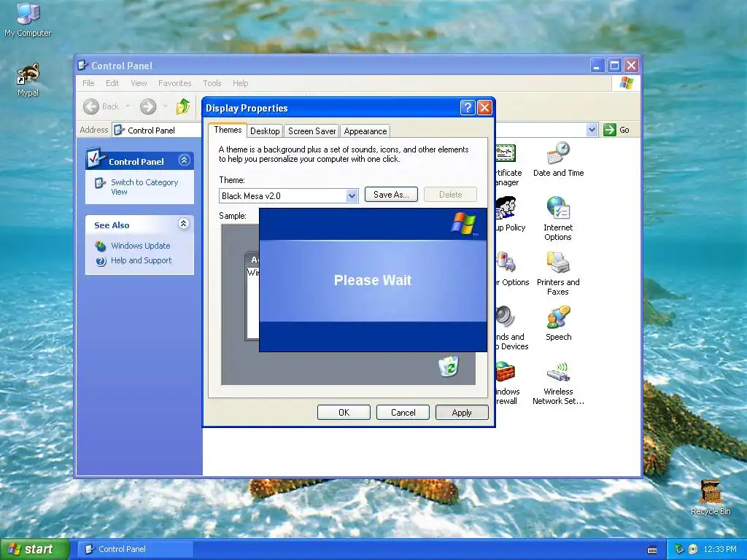The image size is (747, 560).
Task: Switch to the Appearance tab
Action: 365,131
